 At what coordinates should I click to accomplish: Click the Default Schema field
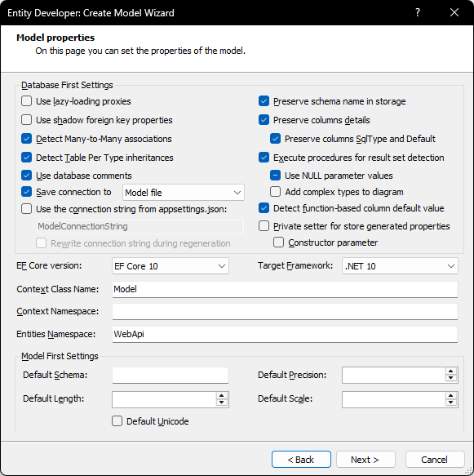pyautogui.click(x=171, y=376)
